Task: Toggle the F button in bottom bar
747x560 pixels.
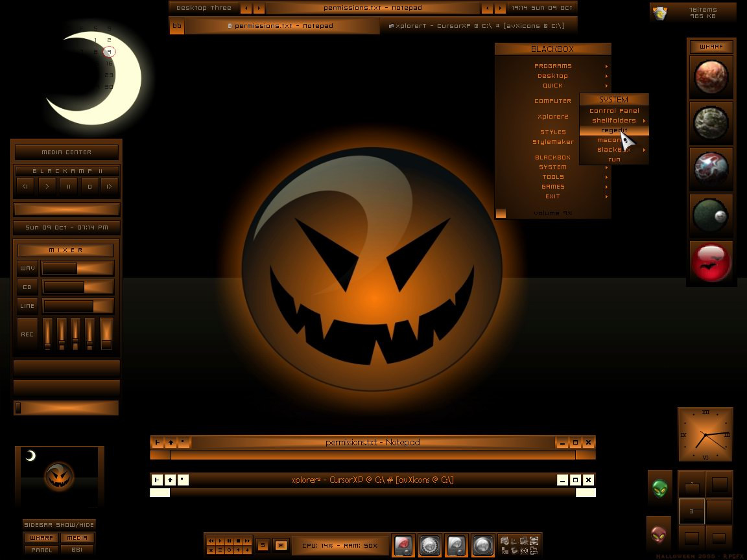Action: [281, 545]
